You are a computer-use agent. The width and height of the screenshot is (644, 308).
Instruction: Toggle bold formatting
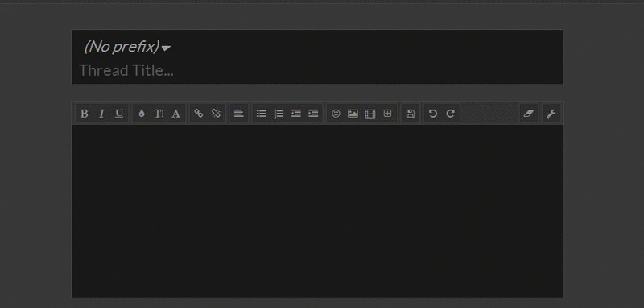coord(85,114)
